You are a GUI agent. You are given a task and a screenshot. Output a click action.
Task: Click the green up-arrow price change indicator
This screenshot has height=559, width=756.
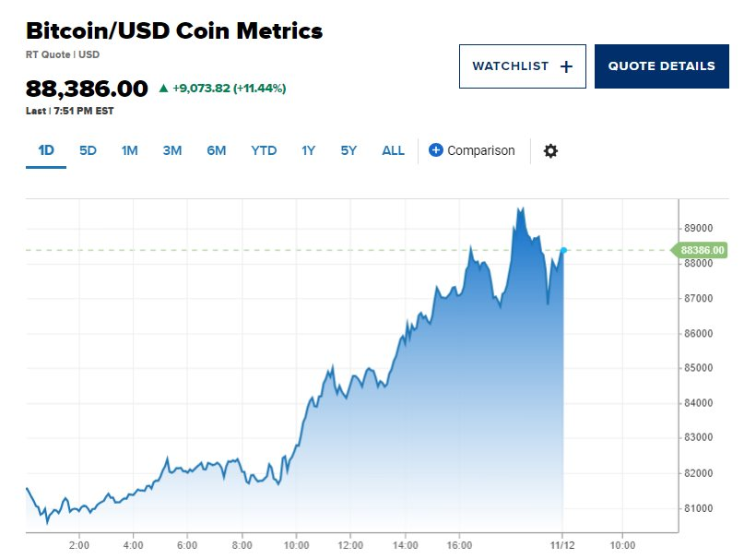pos(163,88)
